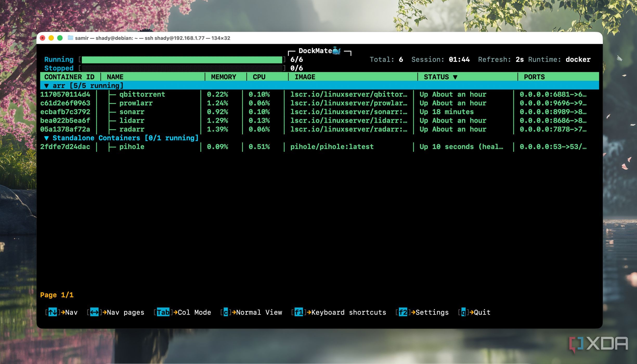Viewport: 637px width, 364px height.
Task: Select the pihole container row
Action: pos(320,147)
